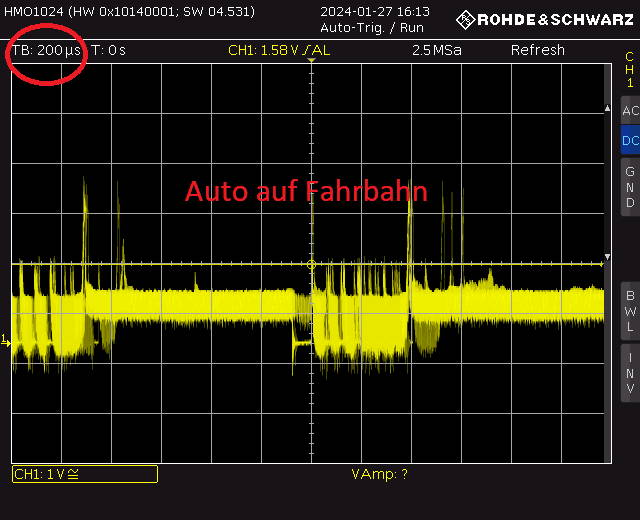Toggle INV invert channel softkey
Viewport: 640px width, 520px height.
630,373
